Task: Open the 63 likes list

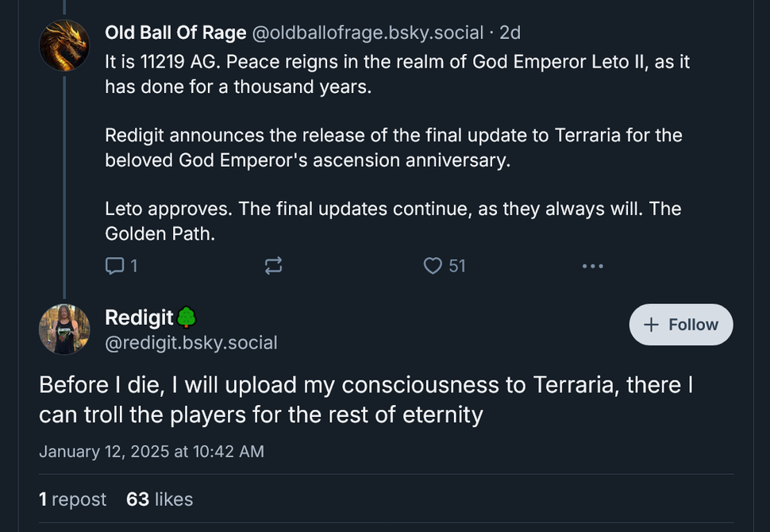Action: pos(159,499)
